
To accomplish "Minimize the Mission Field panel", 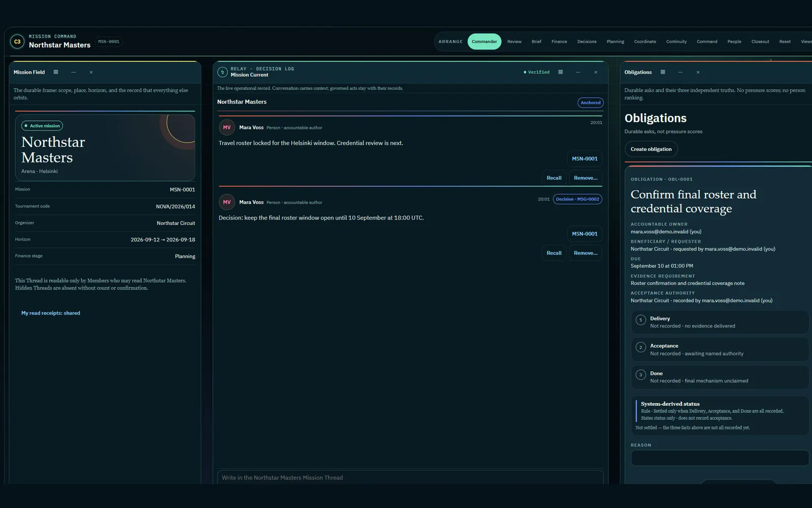I will coord(74,72).
